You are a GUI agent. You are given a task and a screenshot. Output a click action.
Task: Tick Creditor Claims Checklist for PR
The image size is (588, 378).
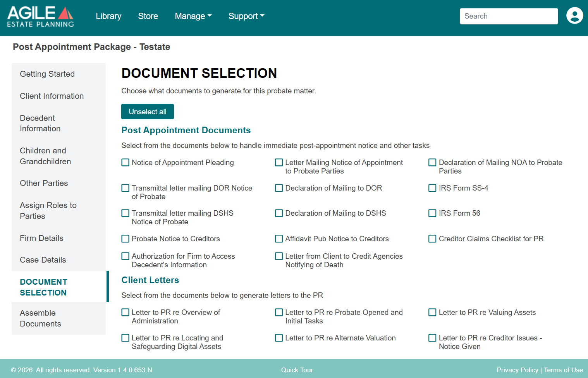[x=432, y=239]
